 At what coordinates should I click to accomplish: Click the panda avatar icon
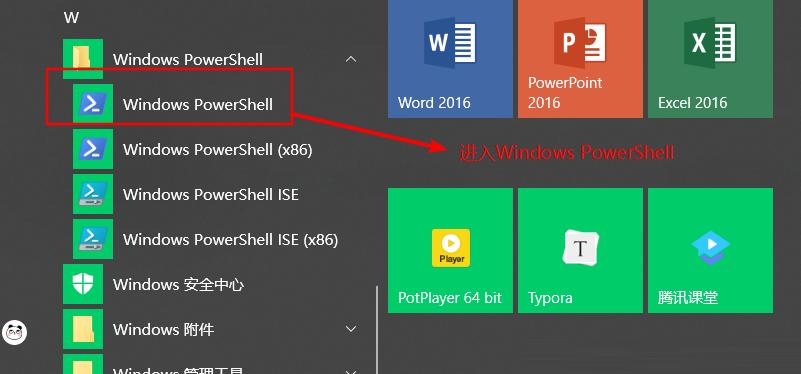14,333
